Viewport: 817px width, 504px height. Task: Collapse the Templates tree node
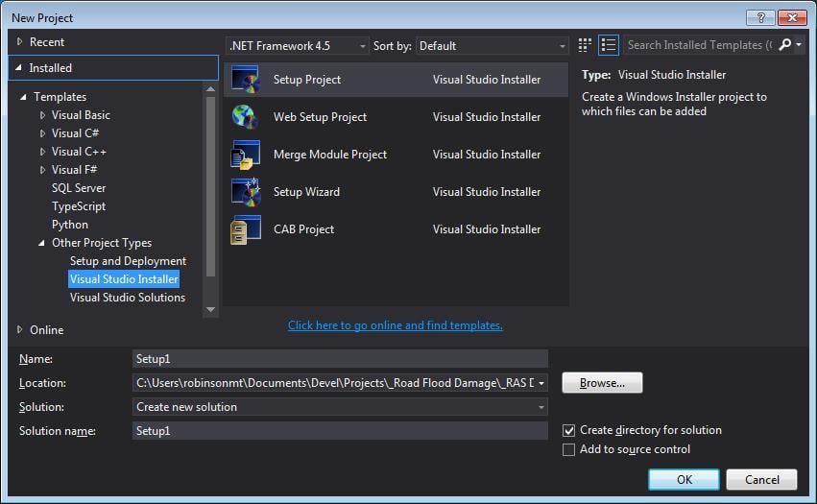pos(23,97)
